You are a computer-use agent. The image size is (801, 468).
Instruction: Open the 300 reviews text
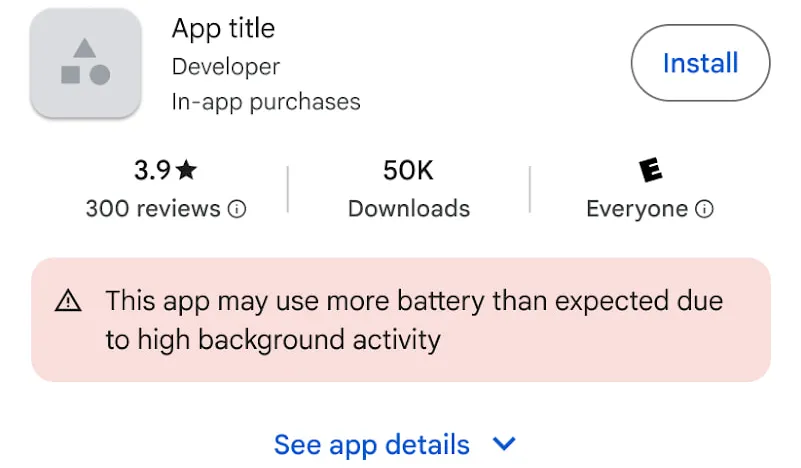[x=153, y=209]
